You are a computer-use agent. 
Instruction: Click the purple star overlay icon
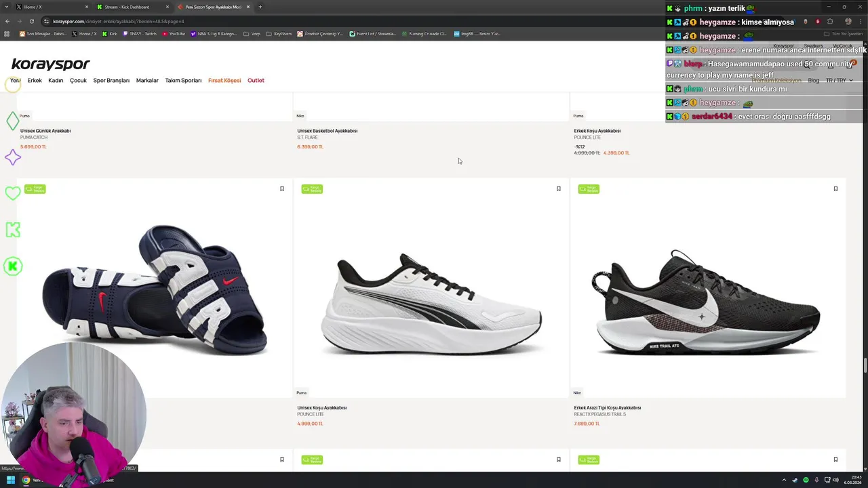[x=12, y=157]
